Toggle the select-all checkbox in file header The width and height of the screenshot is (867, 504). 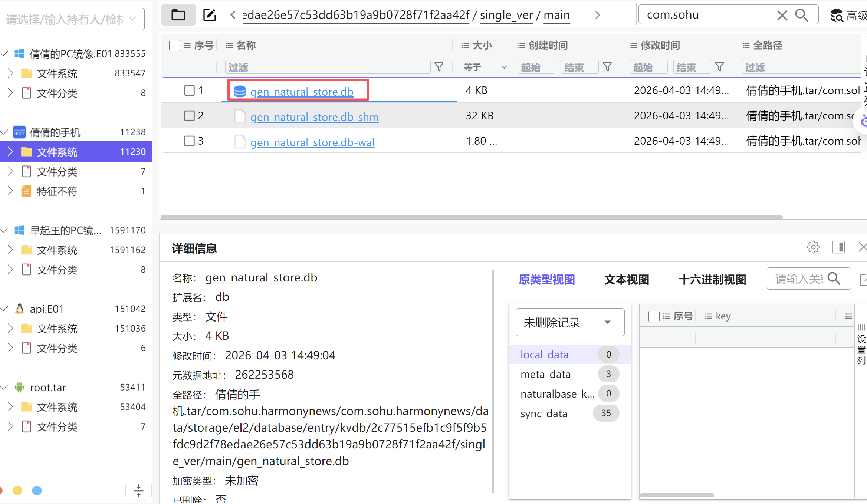click(x=174, y=46)
